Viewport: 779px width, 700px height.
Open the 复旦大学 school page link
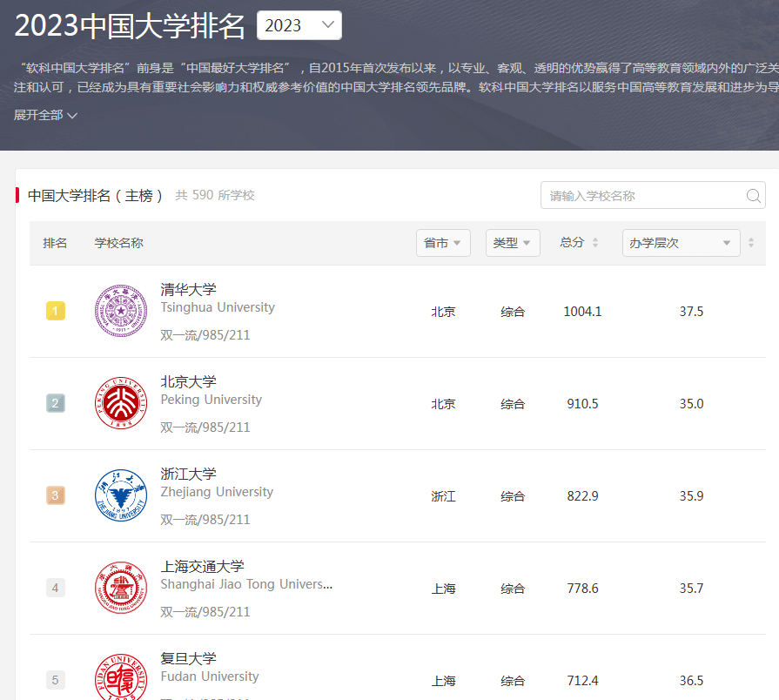[x=188, y=658]
